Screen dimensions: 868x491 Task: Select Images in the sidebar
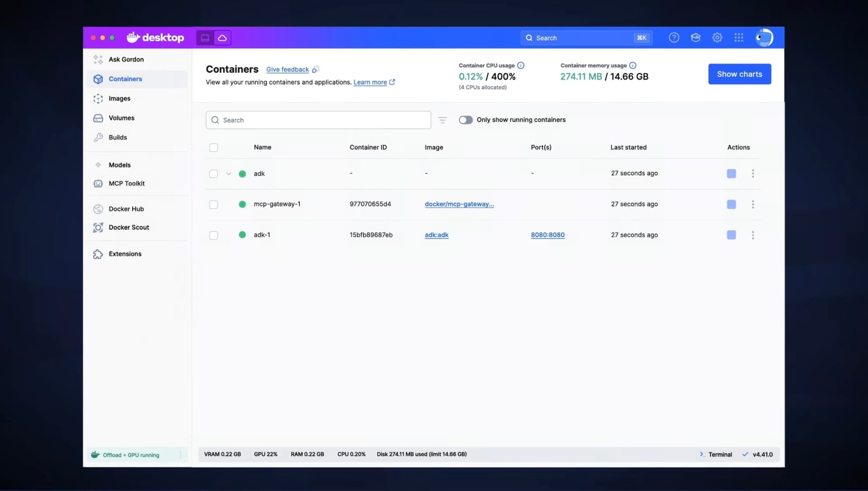point(120,98)
